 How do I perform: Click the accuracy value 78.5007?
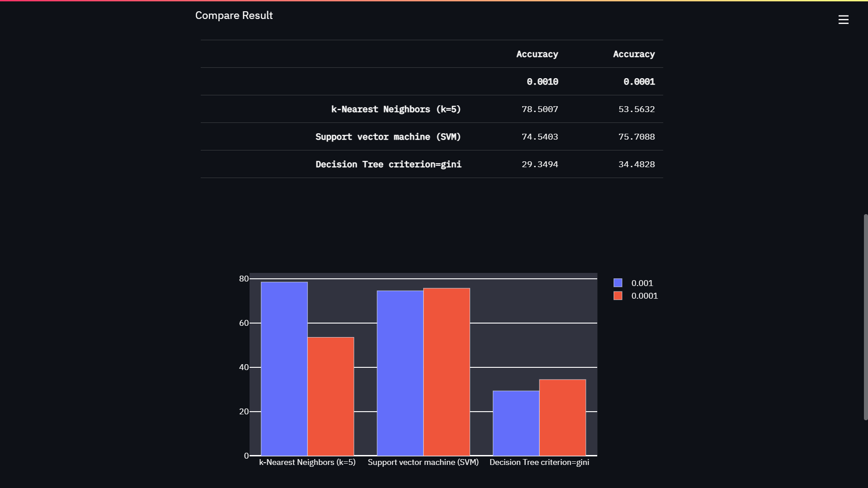[540, 109]
